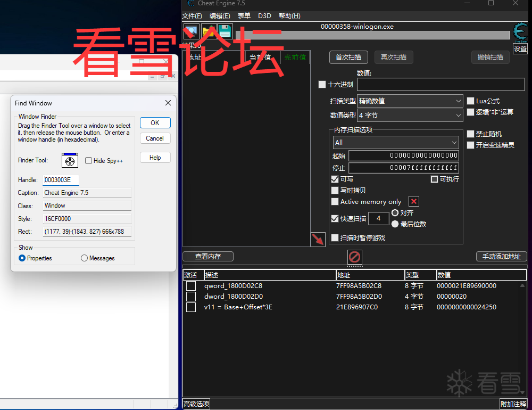Activate the qword_1800D02C8 entry checkbox
Viewport: 532px width, 410px height.
(x=191, y=286)
